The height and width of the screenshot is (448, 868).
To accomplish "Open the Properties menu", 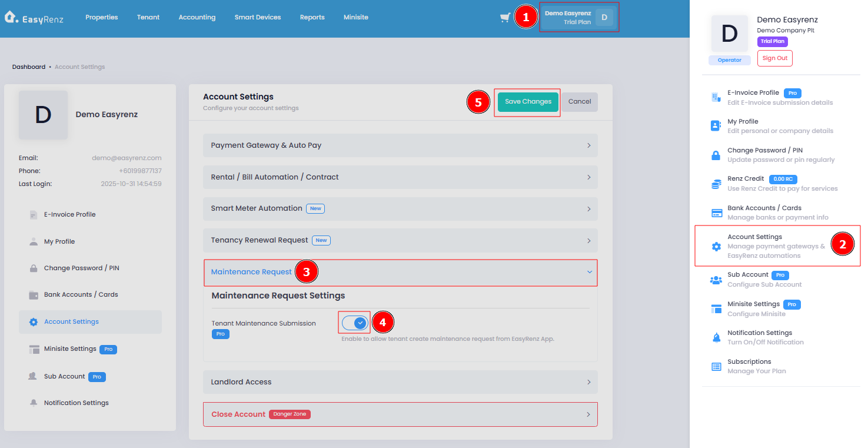I will pyautogui.click(x=102, y=18).
